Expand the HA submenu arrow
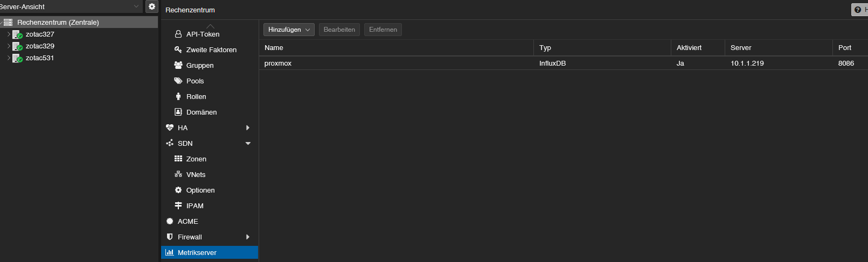 click(x=248, y=128)
